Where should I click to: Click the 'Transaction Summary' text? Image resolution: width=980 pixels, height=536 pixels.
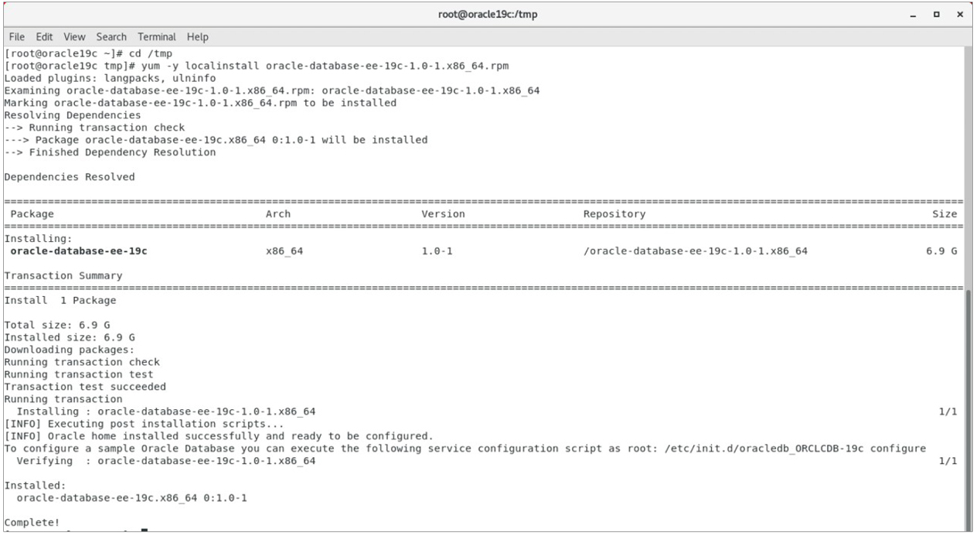[63, 275]
